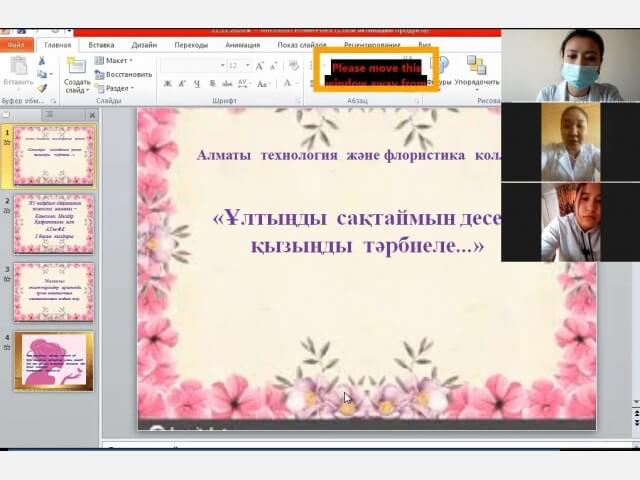
Task: Switch to the Дизайн tab
Action: (144, 45)
